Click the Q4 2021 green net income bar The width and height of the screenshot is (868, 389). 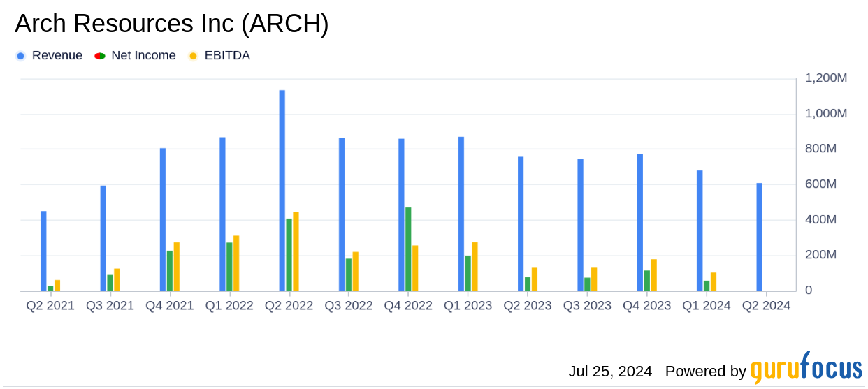tap(170, 270)
